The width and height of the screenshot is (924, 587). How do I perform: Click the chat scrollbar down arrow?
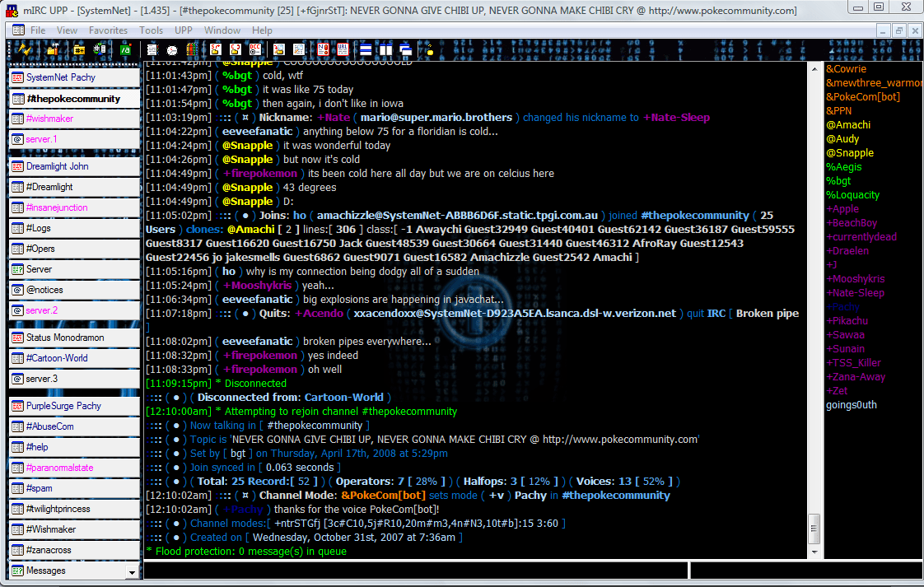(x=814, y=552)
